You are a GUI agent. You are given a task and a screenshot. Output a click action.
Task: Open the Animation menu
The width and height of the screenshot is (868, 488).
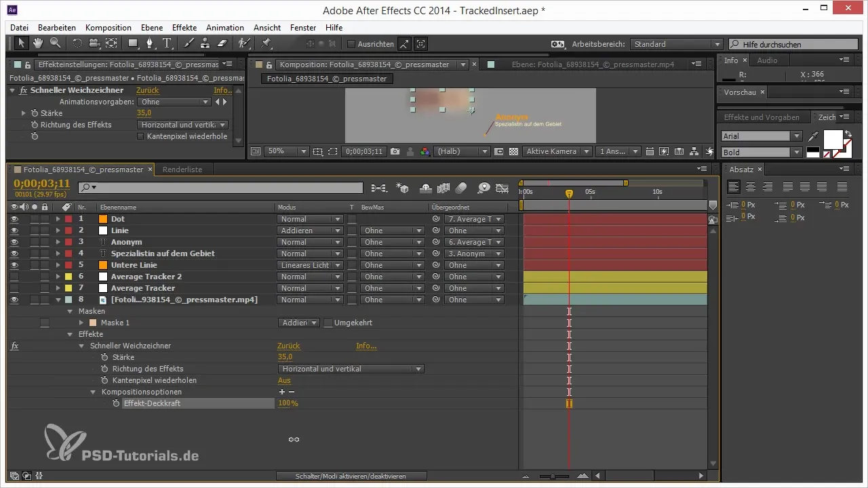[x=225, y=28]
